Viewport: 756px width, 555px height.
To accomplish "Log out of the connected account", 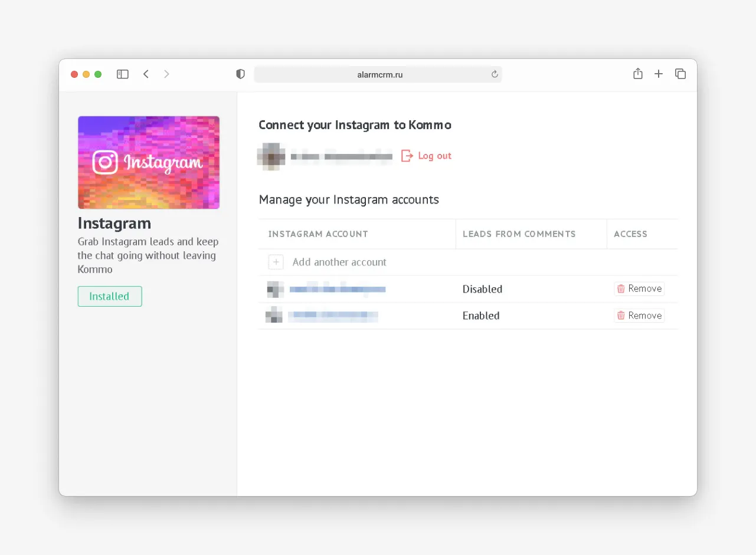I will (427, 156).
